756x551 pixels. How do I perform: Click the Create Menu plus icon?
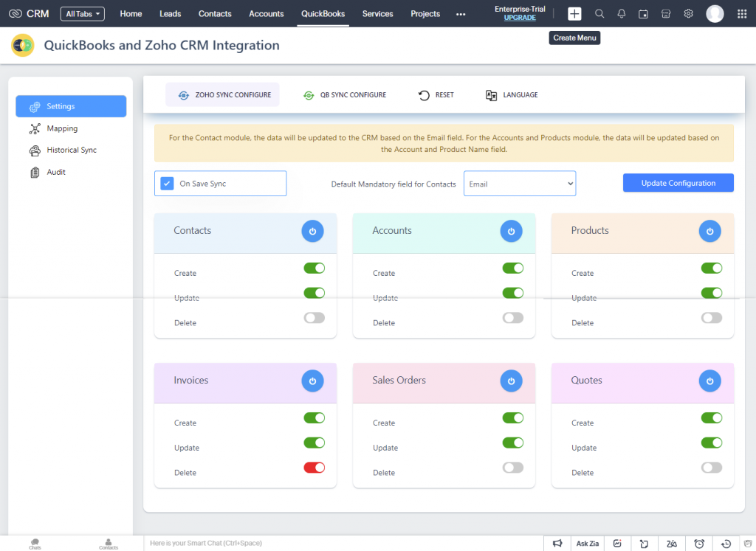[x=574, y=13]
